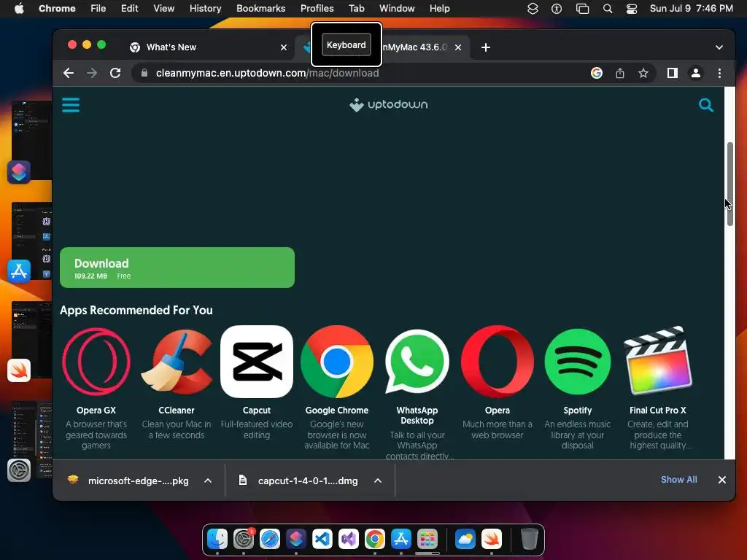Open the CCleaner app icon
The height and width of the screenshot is (560, 747).
(x=177, y=362)
